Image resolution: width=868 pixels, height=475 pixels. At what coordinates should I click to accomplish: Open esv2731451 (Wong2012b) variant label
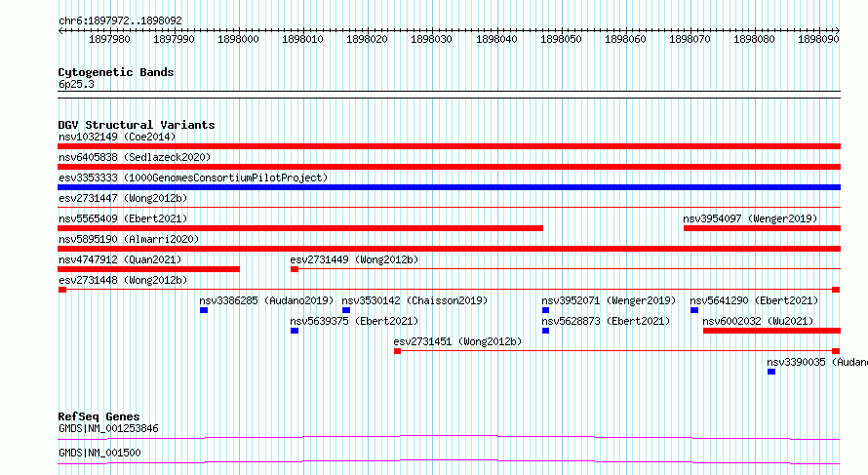(457, 341)
